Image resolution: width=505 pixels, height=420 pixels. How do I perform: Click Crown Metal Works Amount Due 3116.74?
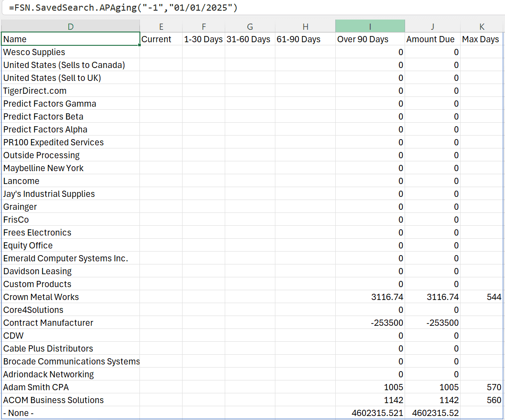coord(433,297)
